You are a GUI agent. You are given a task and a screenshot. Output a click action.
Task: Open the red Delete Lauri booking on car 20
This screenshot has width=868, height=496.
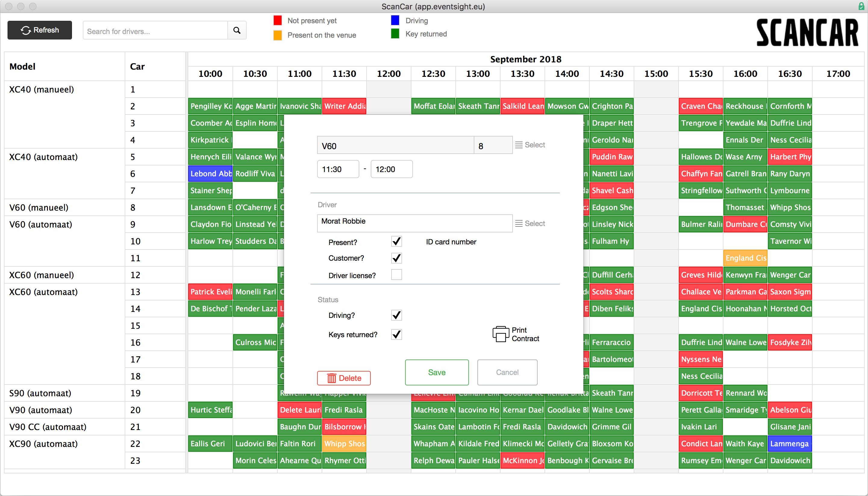[x=300, y=410]
